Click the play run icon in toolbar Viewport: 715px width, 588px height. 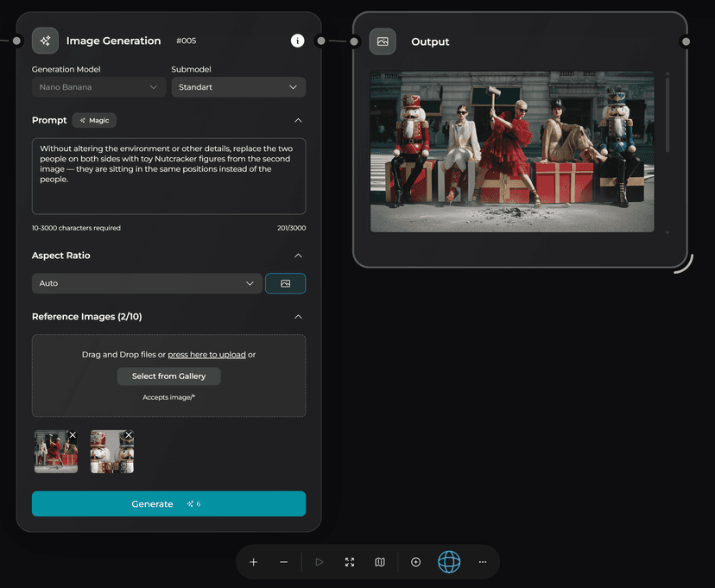pyautogui.click(x=320, y=562)
